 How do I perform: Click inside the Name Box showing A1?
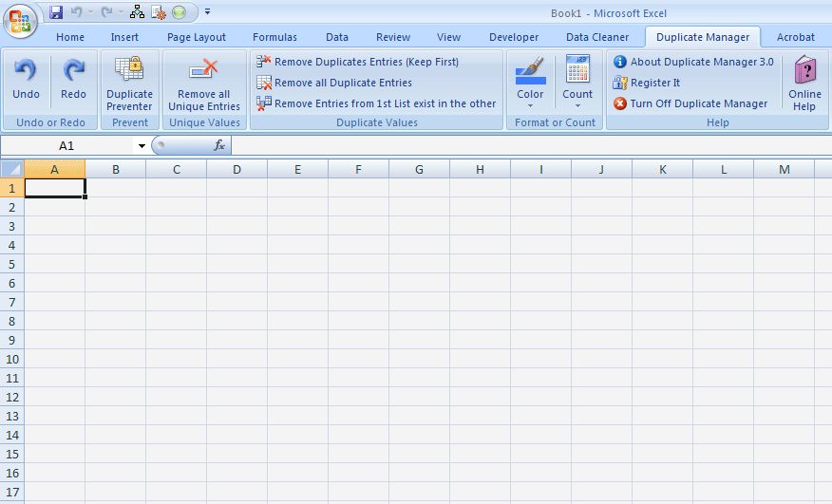pos(66,146)
